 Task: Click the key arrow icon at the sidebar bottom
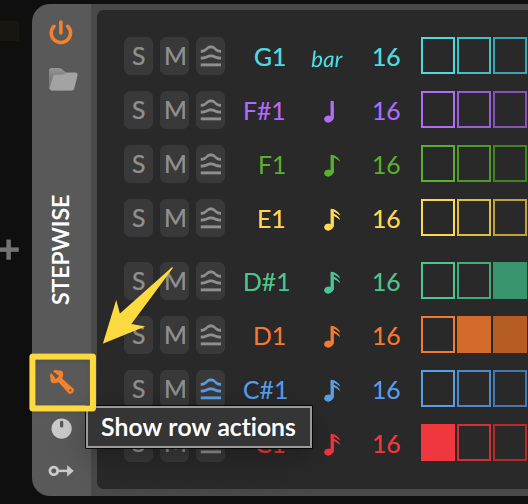(x=61, y=470)
